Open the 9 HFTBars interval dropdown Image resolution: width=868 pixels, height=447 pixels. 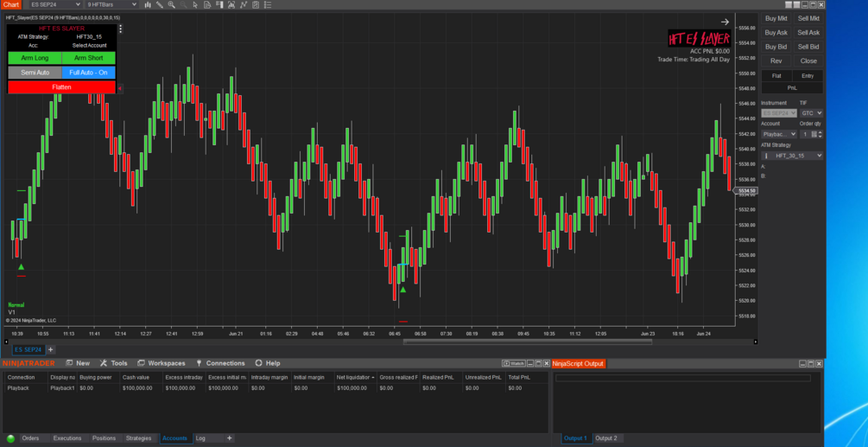pyautogui.click(x=111, y=4)
